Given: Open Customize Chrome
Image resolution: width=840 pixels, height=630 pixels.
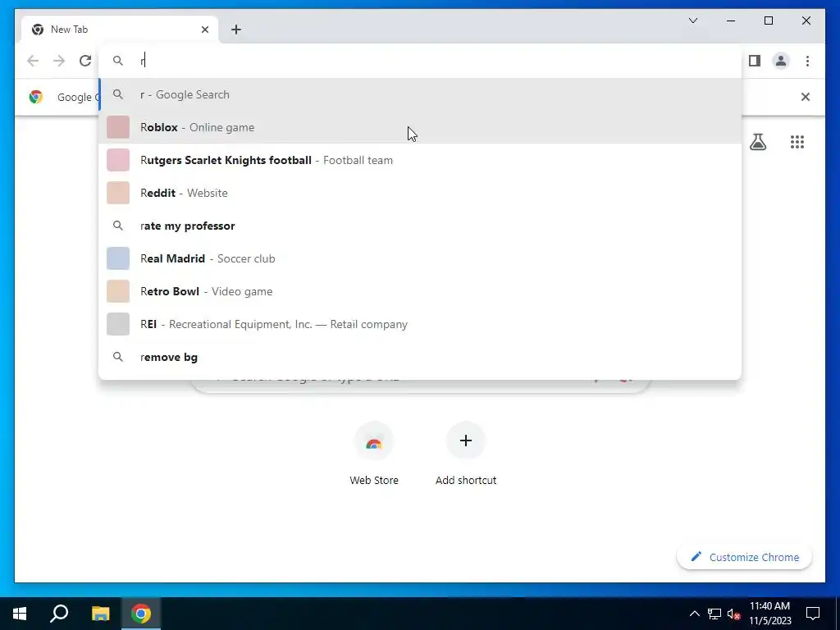Looking at the screenshot, I should pos(745,557).
